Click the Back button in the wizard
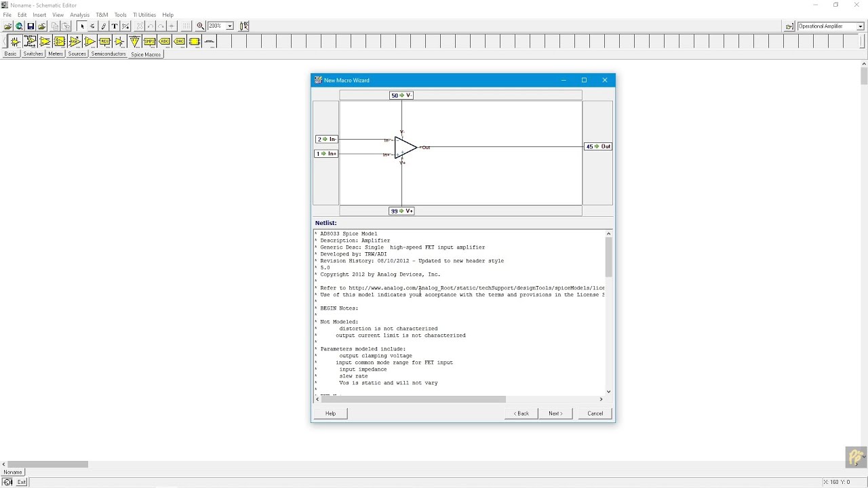The width and height of the screenshot is (868, 488). [x=521, y=413]
